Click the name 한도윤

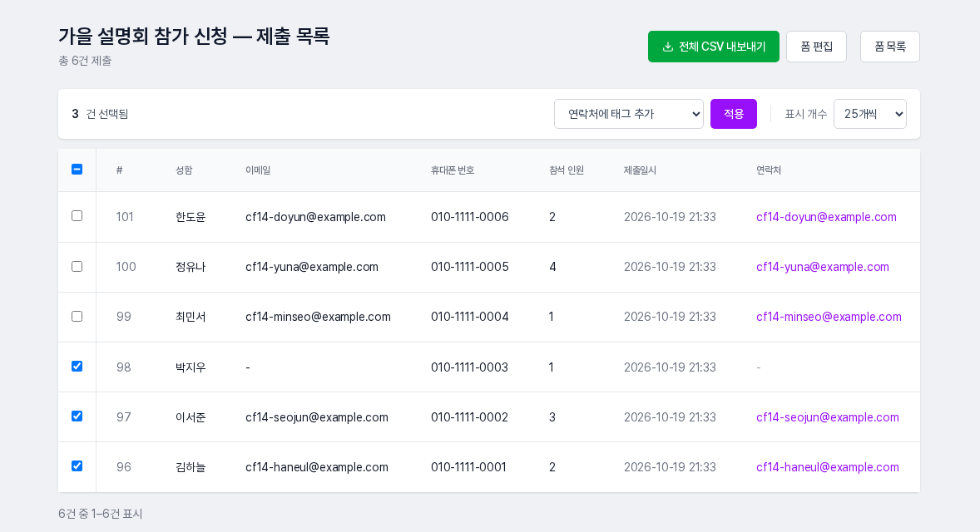pos(191,217)
